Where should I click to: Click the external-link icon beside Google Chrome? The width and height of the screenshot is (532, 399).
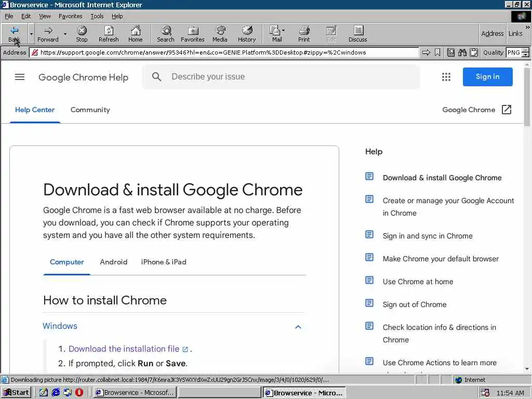[506, 110]
